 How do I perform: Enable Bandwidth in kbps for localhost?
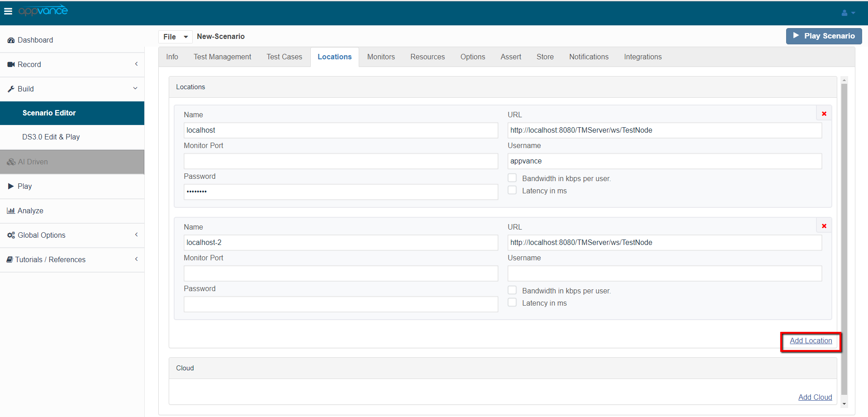click(512, 178)
